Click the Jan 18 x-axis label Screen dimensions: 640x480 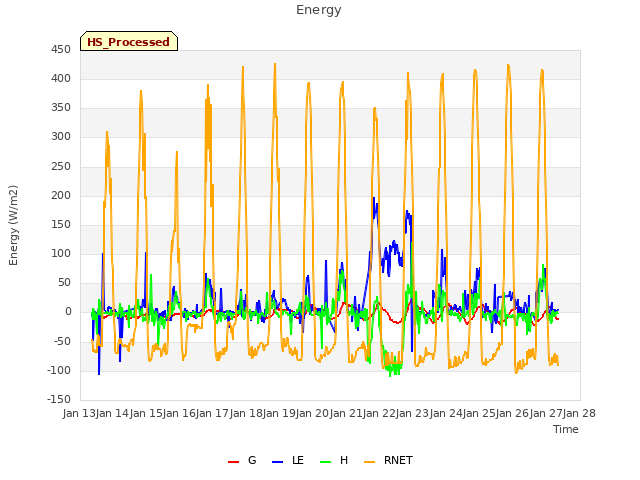[246, 414]
